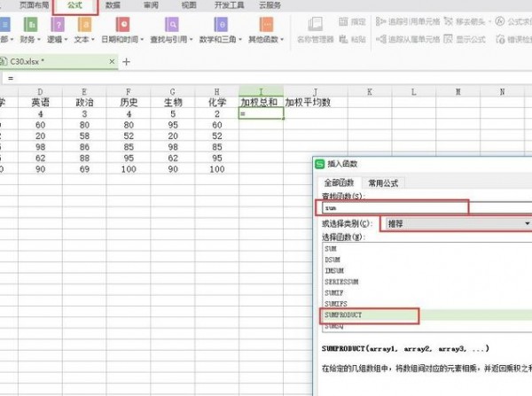Select the 政治 score cell 58
This screenshot has width=532, height=396.
point(84,136)
